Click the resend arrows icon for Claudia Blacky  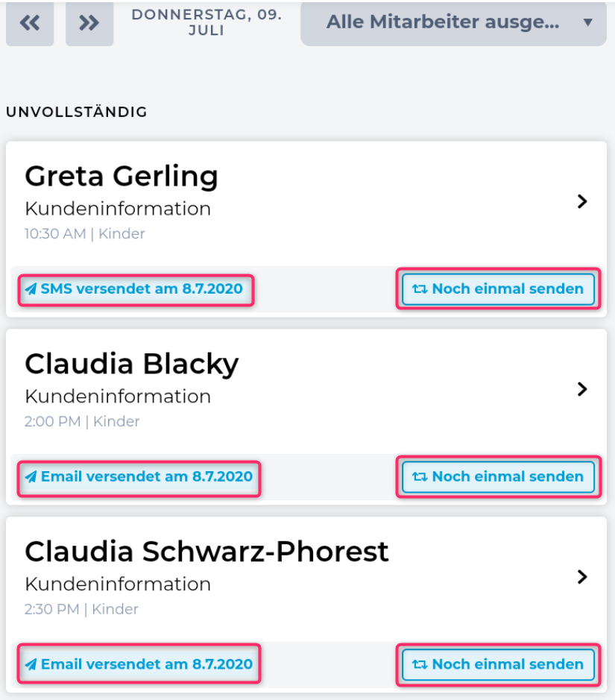pyautogui.click(x=420, y=477)
